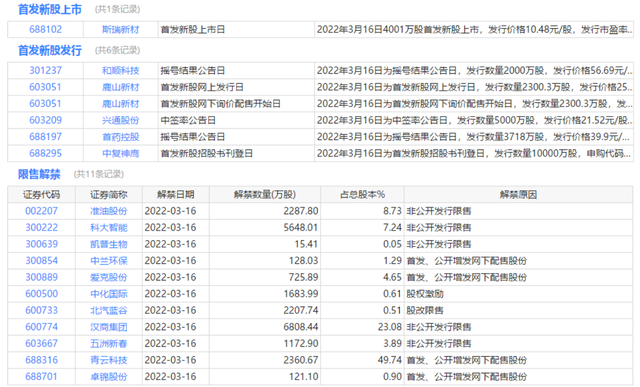
Task: Open 北汽蓝谷 stock link
Action: click(x=109, y=310)
